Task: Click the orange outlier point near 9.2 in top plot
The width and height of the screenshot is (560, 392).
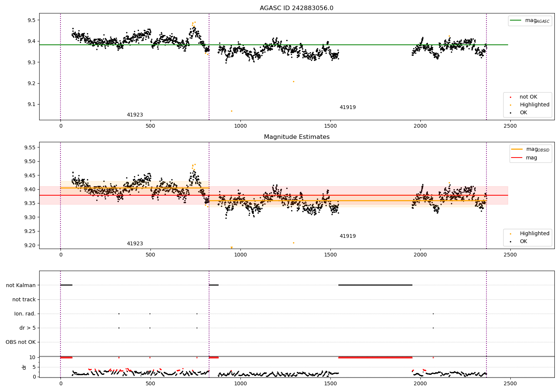Action: coord(293,81)
